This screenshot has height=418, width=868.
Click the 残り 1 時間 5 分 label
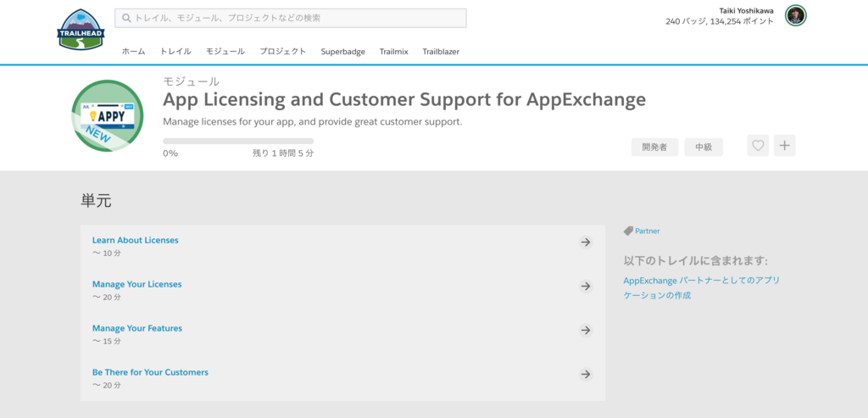[x=283, y=153]
